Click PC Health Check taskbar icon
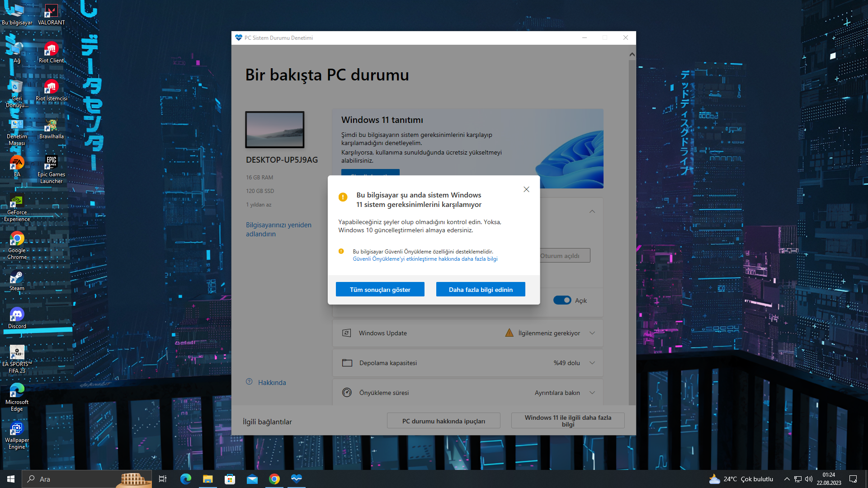 297,479
